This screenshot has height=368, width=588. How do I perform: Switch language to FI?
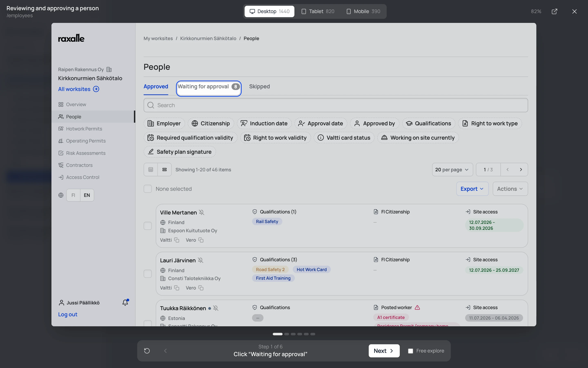pyautogui.click(x=73, y=195)
